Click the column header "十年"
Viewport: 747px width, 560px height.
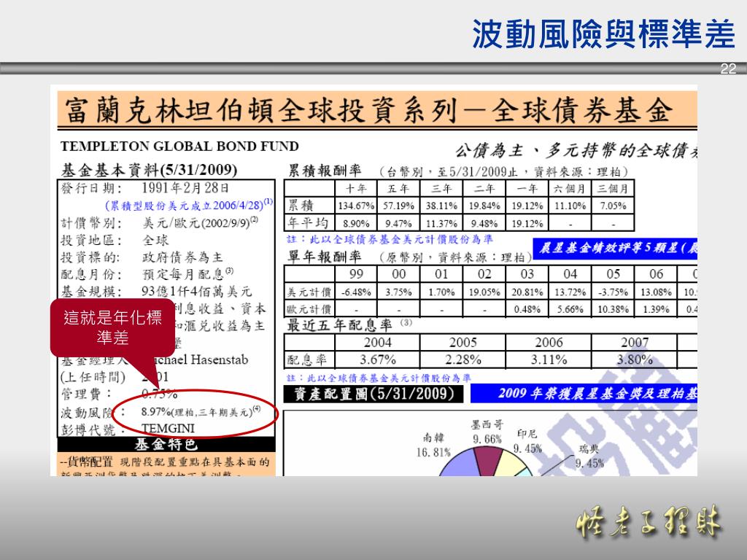(356, 189)
